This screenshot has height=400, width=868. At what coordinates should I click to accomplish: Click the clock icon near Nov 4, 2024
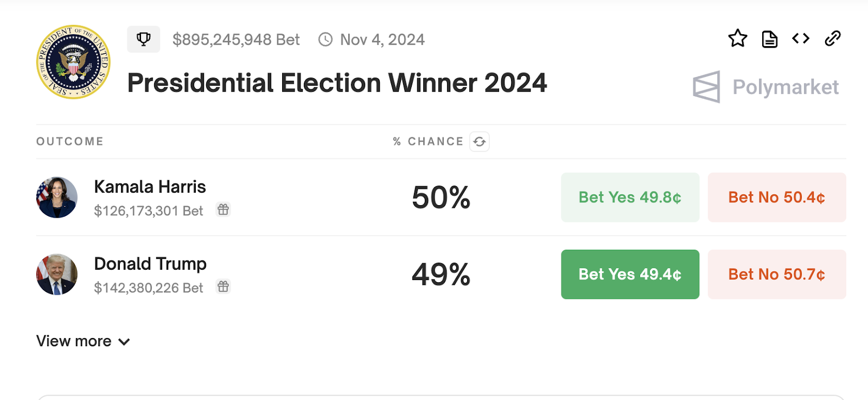tap(325, 40)
